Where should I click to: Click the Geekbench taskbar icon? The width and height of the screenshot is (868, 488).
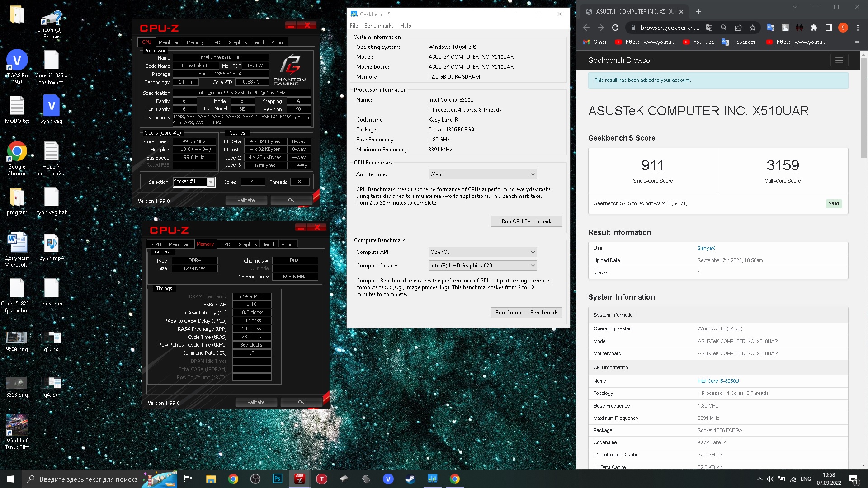433,479
